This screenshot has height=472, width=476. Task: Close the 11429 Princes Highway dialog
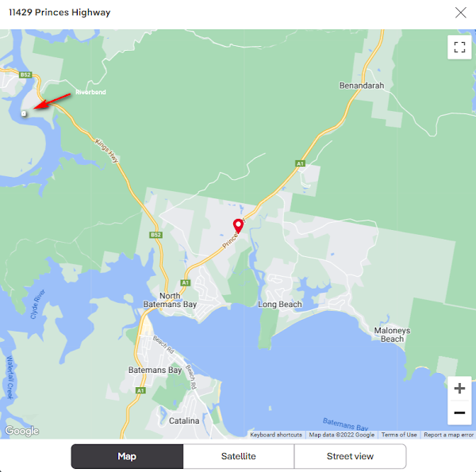coord(460,13)
